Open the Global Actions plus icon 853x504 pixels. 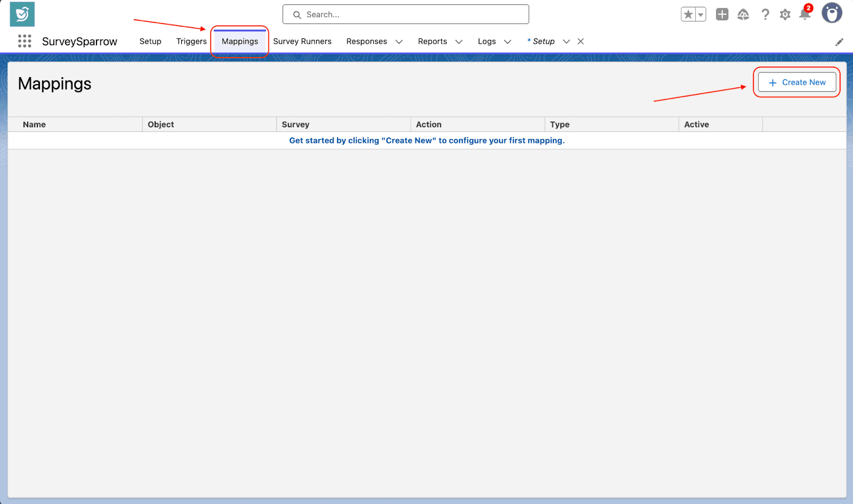point(722,15)
